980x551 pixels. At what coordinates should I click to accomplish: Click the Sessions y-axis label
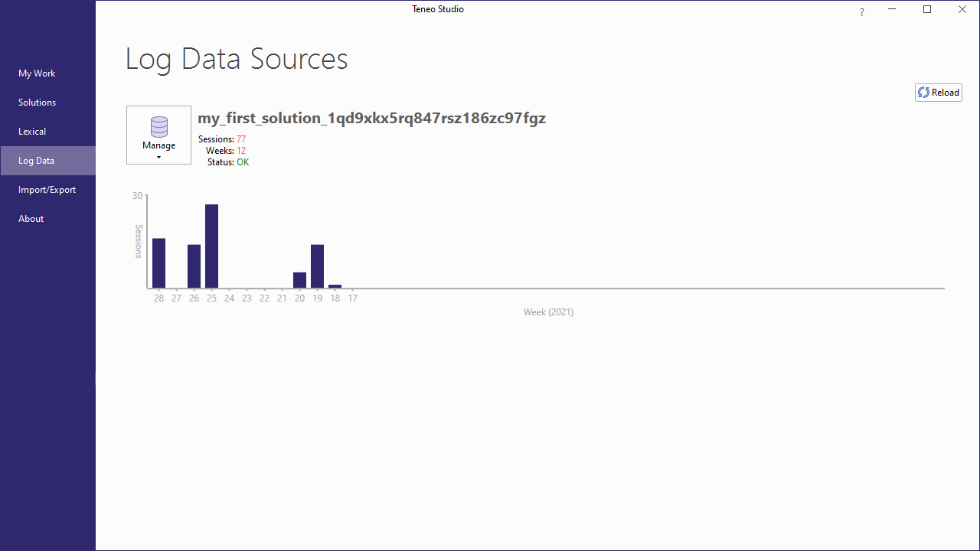tap(139, 241)
